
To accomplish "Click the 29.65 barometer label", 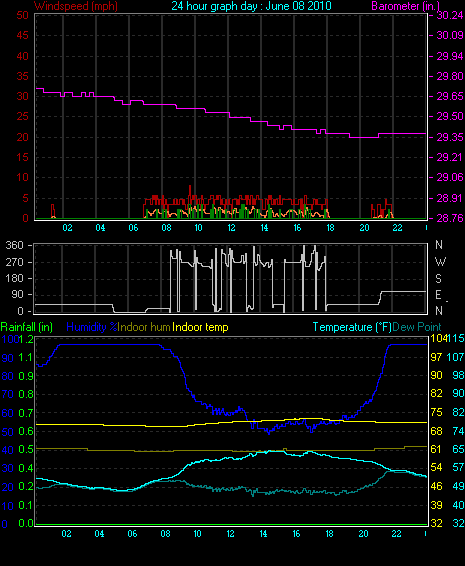I will pos(450,96).
